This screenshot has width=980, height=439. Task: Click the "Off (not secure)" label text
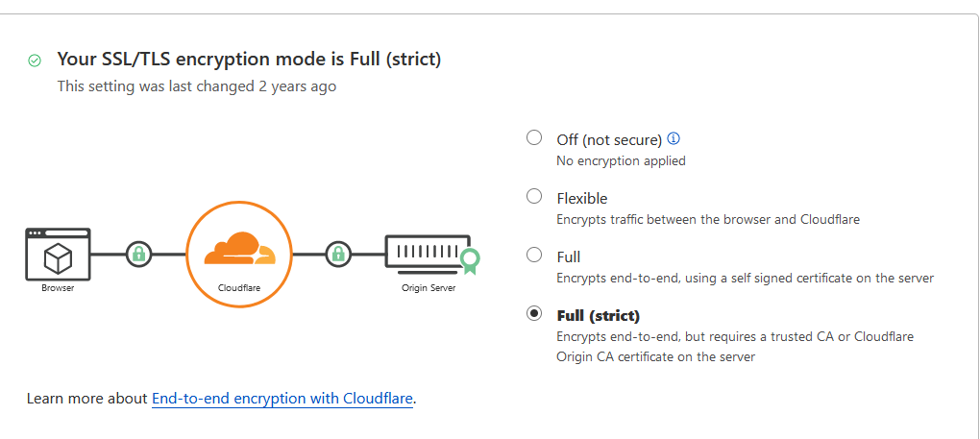pos(609,140)
